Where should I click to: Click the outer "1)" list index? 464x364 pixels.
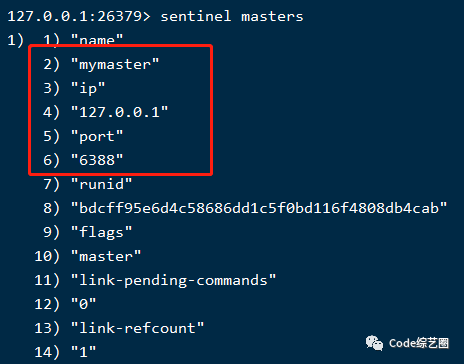pyautogui.click(x=16, y=40)
